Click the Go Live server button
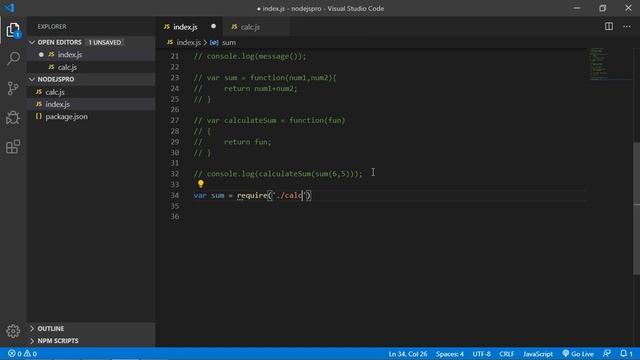The height and width of the screenshot is (360, 640). [578, 353]
